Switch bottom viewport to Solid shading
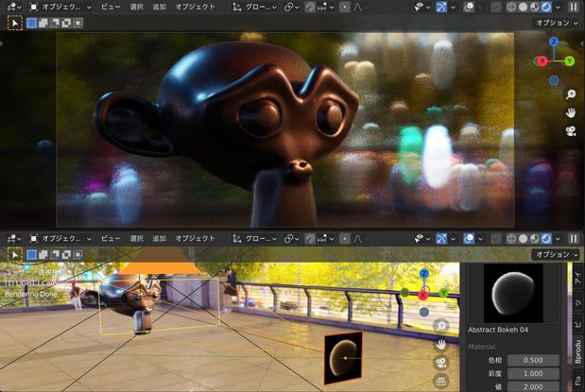Screen dimensions: 585x392 pyautogui.click(x=523, y=239)
